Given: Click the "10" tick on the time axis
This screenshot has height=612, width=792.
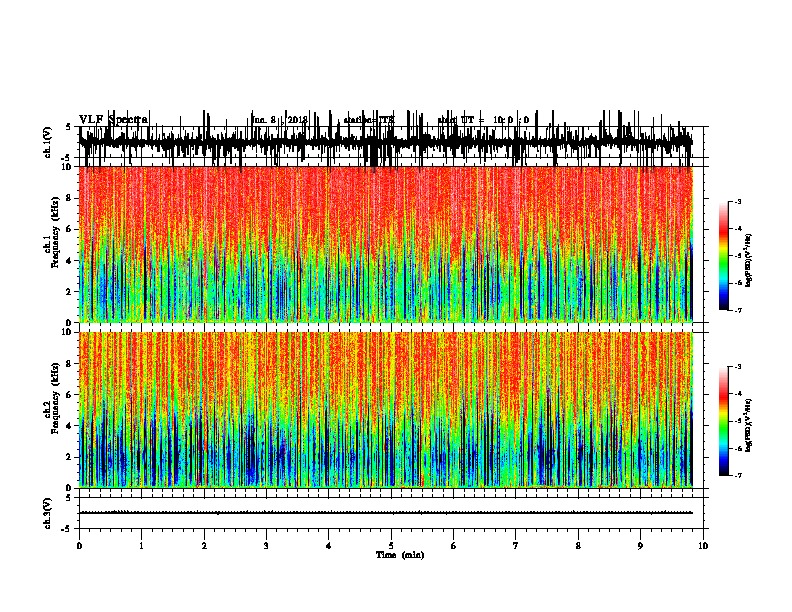Looking at the screenshot, I should pos(703,546).
